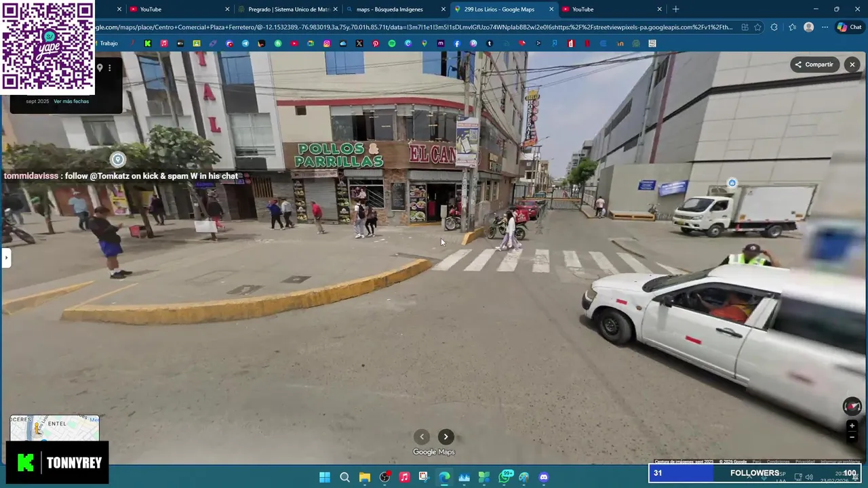The image size is (868, 488).
Task: Click the Compartir share button
Action: (814, 64)
